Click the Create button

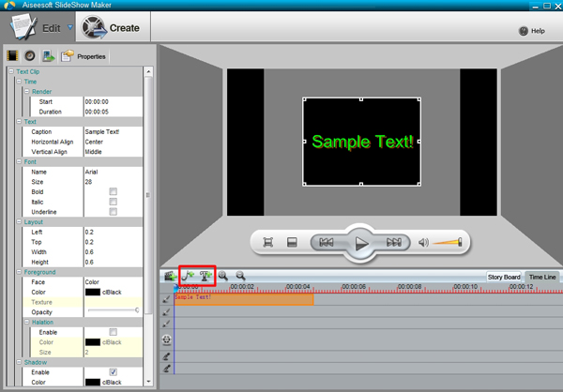(113, 28)
